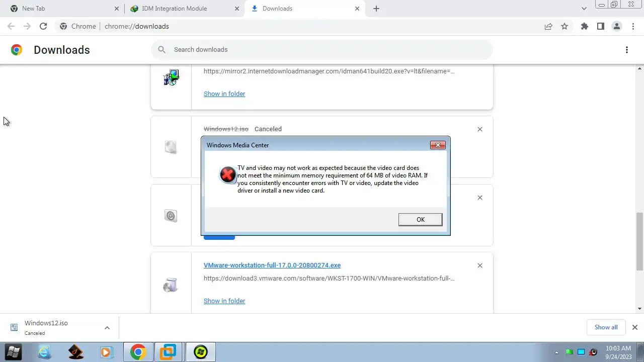644x362 pixels.
Task: Share this page icon in the address bar
Action: point(548,26)
